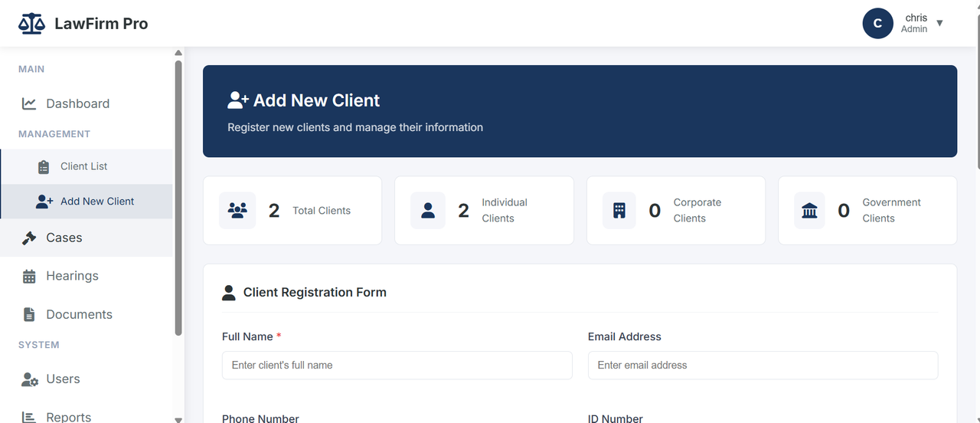Open the Documents menu item
Screen dimensions: 980x423
click(x=86, y=314)
